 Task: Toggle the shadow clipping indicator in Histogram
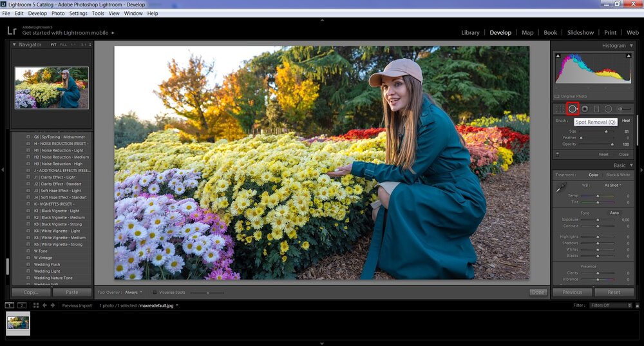[558, 55]
